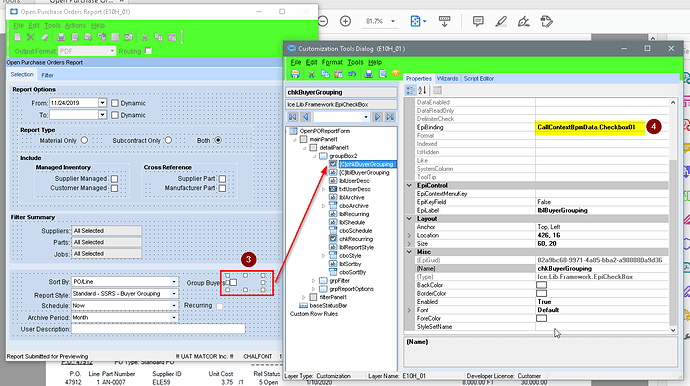This screenshot has height=386, width=690.
Task: Click the Save icon in Customization Tools toolbar
Action: tap(295, 74)
